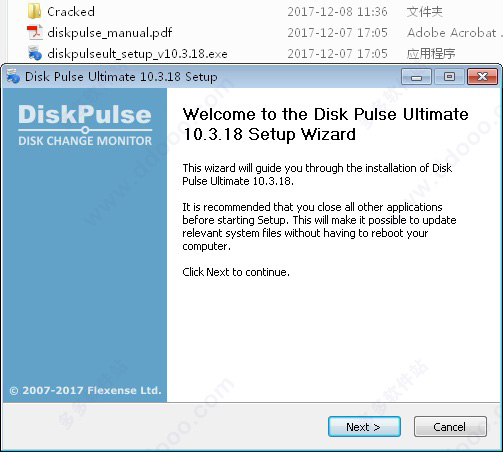This screenshot has width=503, height=452.
Task: Click the Cracked folder's modified date 2017-12-08 11:36
Action: [x=337, y=12]
